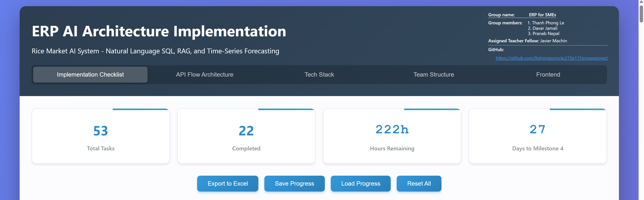Hit the Reset All button
This screenshot has width=644, height=200.
coord(419,184)
